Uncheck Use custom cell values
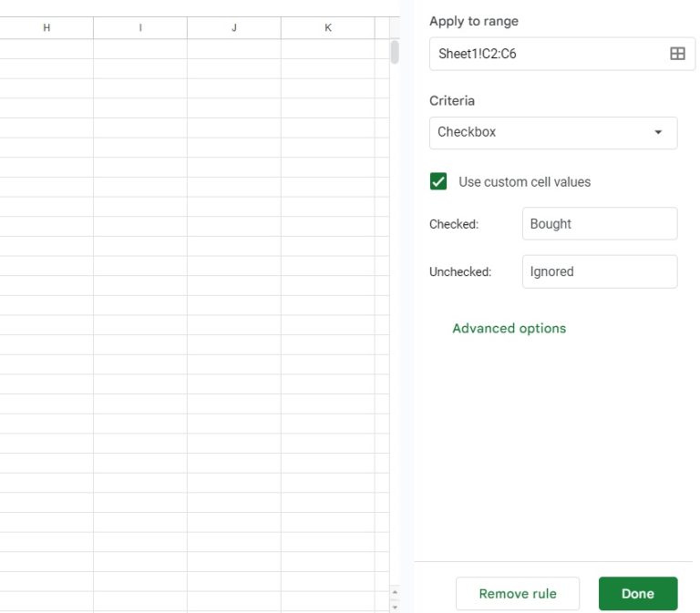700x613 pixels. pos(437,181)
